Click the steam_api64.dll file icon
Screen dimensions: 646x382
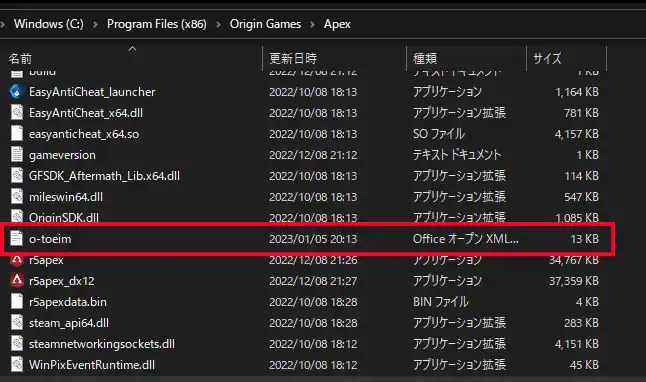(16, 323)
